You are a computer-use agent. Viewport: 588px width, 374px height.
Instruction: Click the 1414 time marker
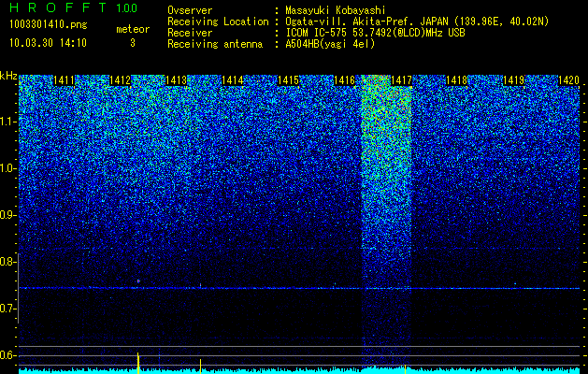232,79
